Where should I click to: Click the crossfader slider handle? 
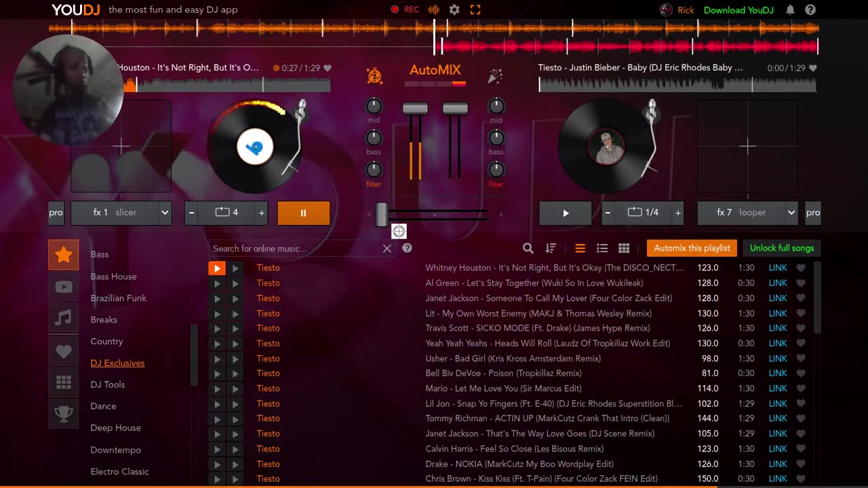pyautogui.click(x=382, y=214)
